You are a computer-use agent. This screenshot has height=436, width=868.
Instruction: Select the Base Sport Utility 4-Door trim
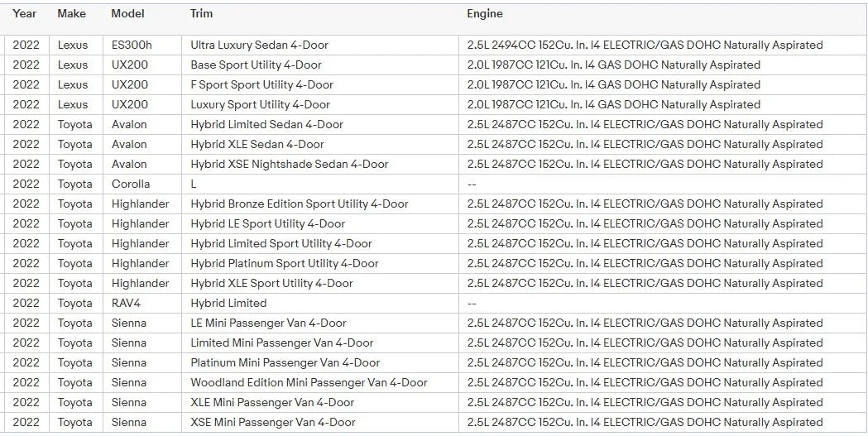(256, 65)
